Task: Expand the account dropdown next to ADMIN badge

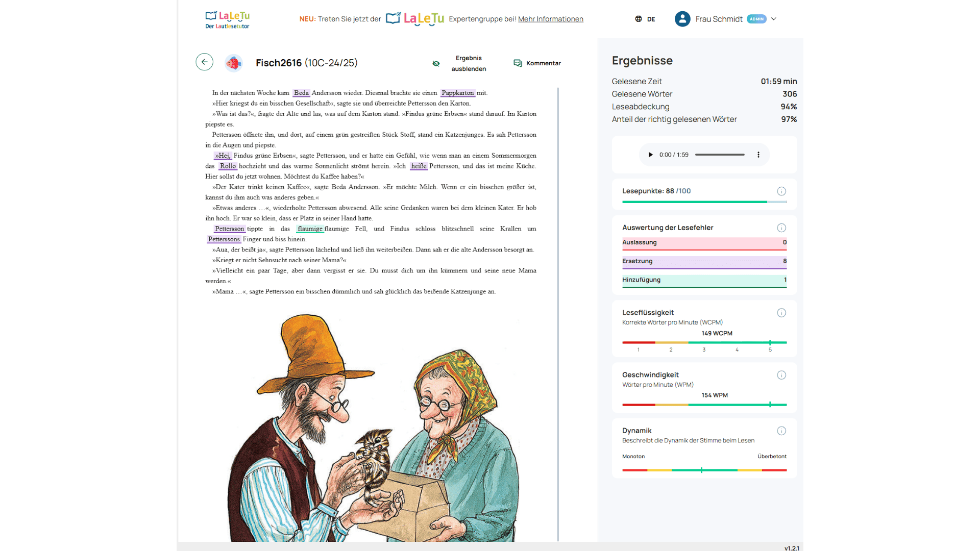Action: pyautogui.click(x=774, y=19)
